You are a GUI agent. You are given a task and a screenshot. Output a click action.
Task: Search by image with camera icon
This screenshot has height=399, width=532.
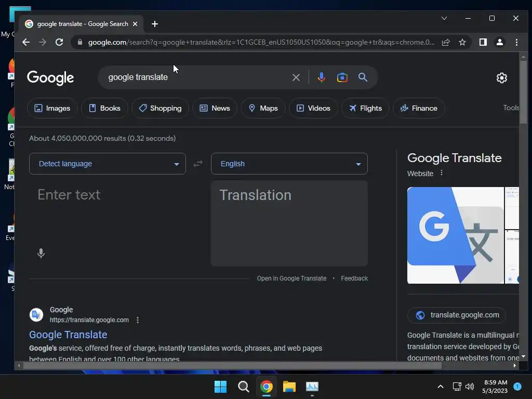click(342, 77)
